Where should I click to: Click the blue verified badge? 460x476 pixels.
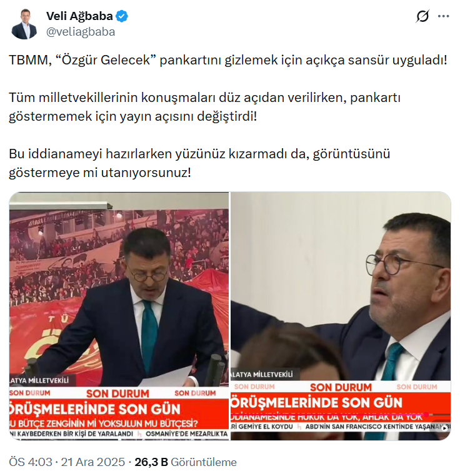(x=122, y=16)
